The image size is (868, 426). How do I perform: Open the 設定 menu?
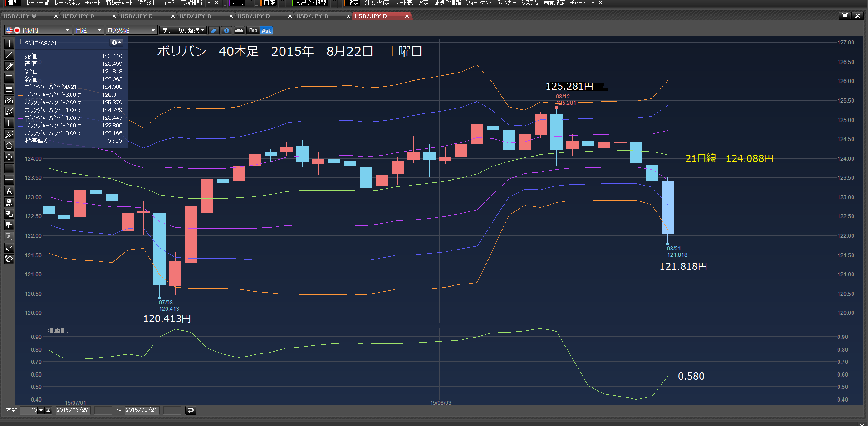352,3
